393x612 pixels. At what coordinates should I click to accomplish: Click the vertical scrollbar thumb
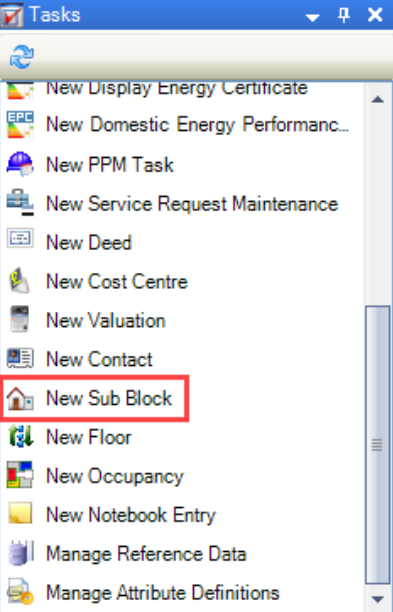(377, 445)
